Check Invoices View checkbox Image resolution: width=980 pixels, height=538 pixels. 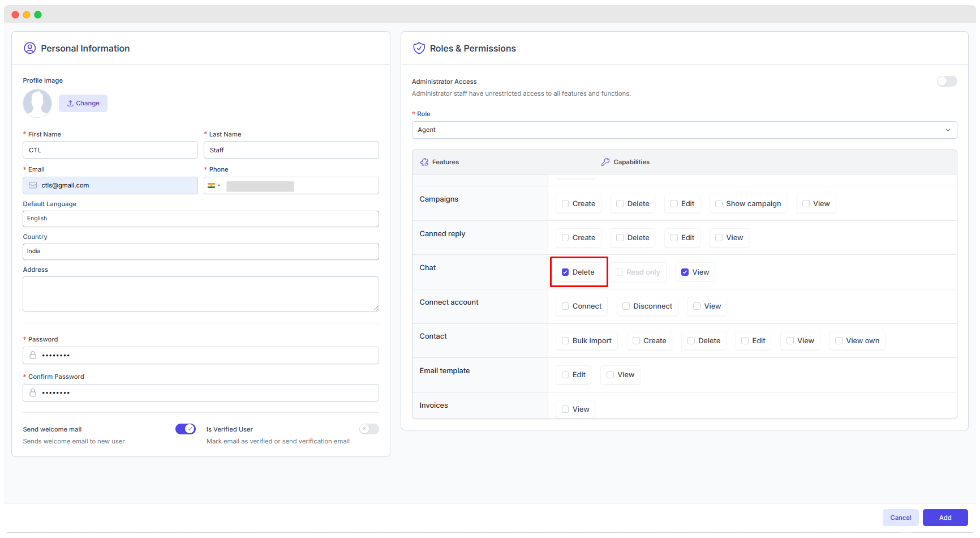(565, 409)
